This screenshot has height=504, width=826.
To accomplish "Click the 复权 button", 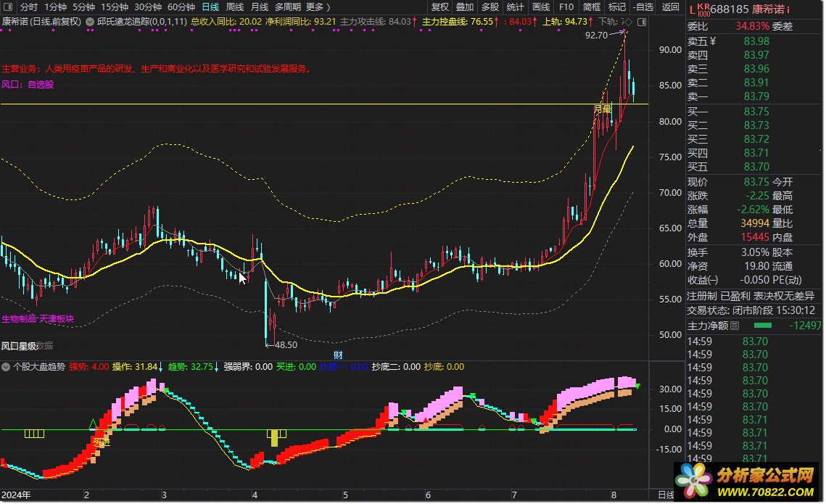I will tap(440, 7).
